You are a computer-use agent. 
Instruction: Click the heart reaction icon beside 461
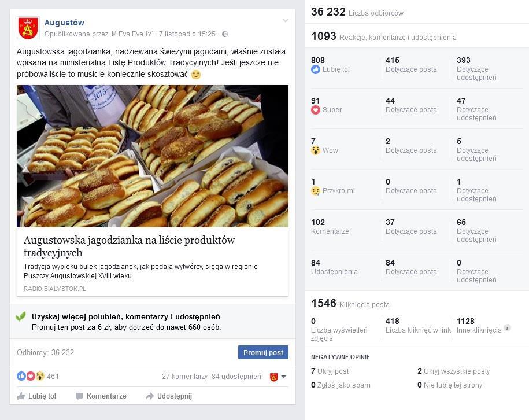coord(31,376)
